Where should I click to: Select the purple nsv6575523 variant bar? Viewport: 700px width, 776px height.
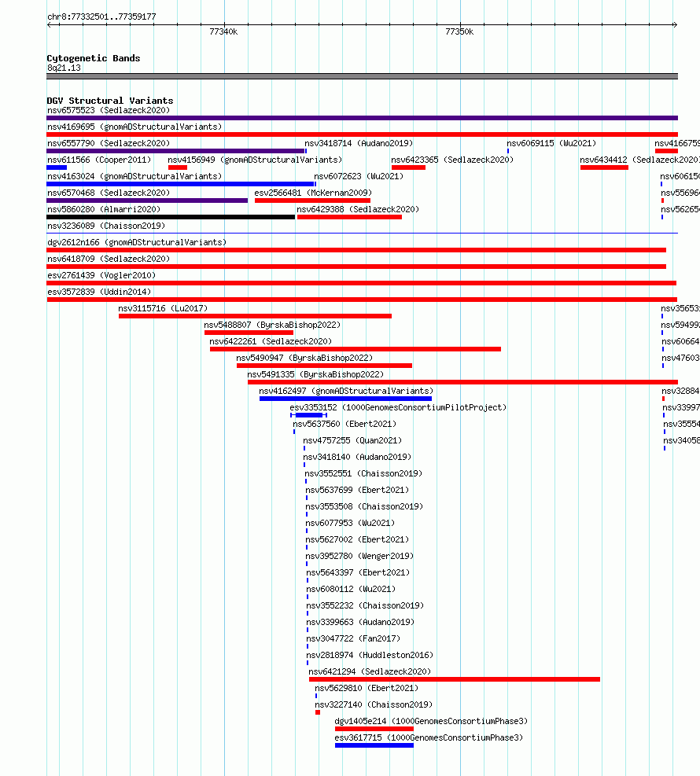362,118
